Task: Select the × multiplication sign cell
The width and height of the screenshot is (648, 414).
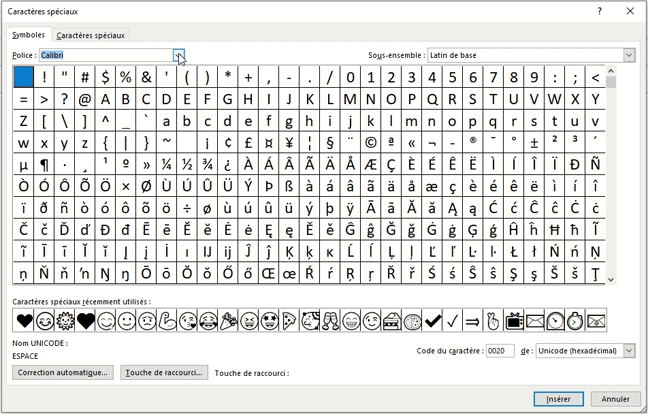Action: 126,186
